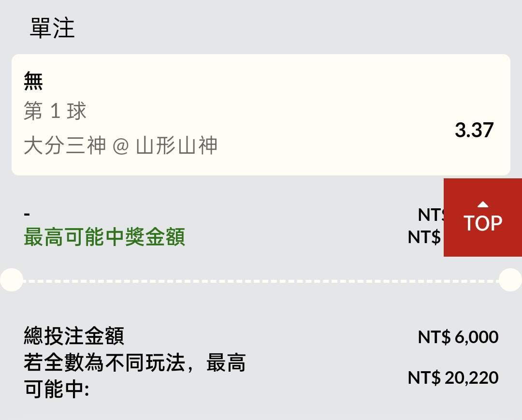Open the 大分三神 @ 山形山神 matchup
Viewport: 522px width, 420px height.
pos(120,145)
